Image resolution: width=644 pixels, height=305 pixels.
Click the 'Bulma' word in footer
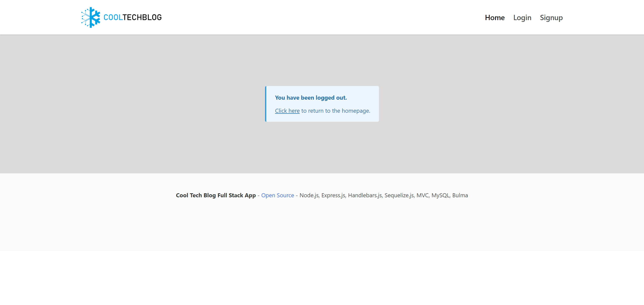click(460, 195)
